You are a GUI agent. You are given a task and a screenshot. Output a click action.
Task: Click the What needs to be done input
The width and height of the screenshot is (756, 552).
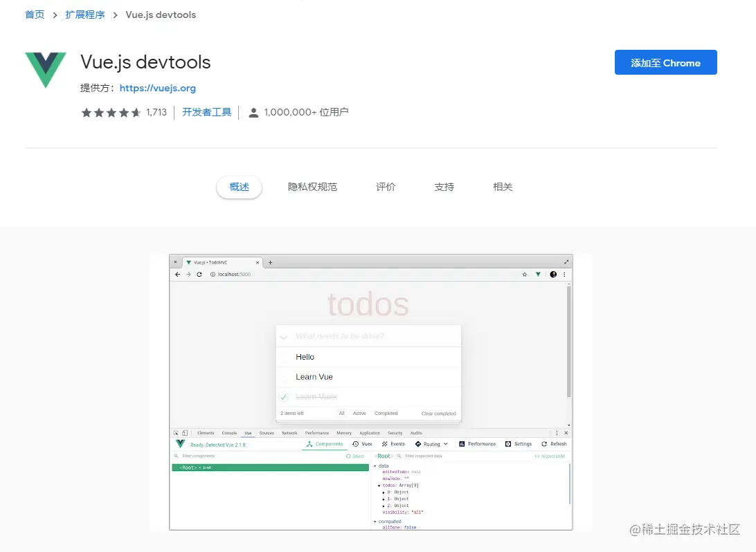[x=368, y=336]
